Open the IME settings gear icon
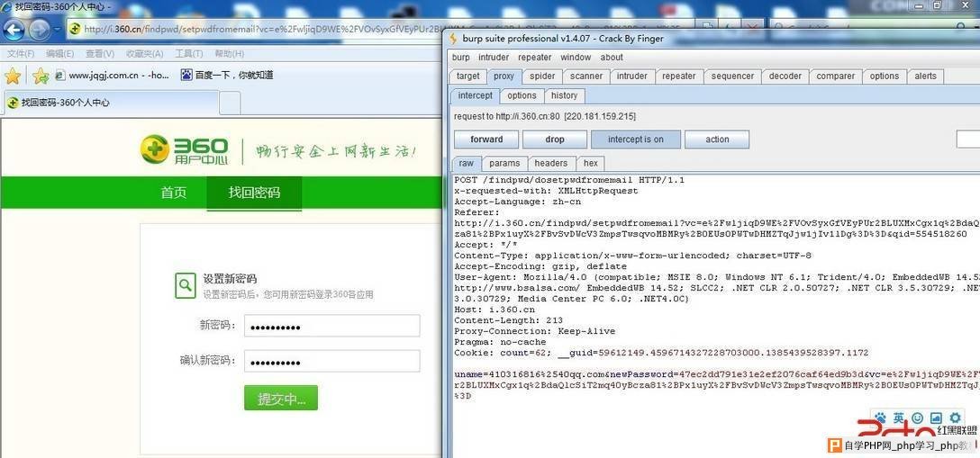Image resolution: width=980 pixels, height=458 pixels. click(955, 418)
